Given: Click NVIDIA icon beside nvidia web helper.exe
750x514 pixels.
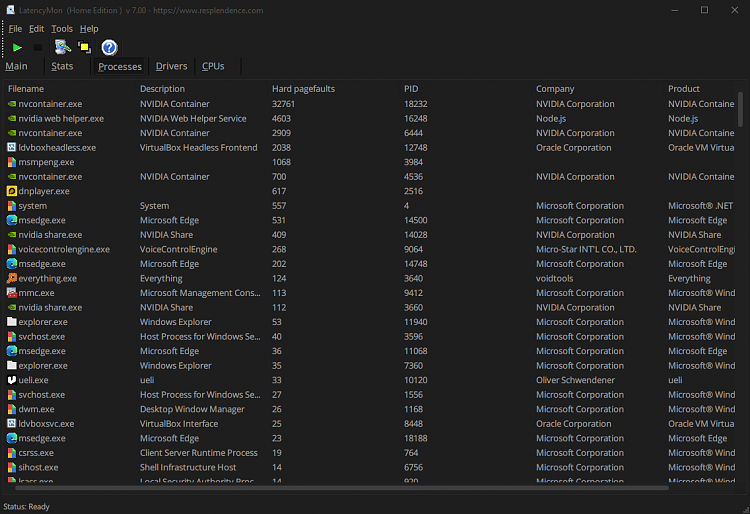Looking at the screenshot, I should (x=11, y=119).
